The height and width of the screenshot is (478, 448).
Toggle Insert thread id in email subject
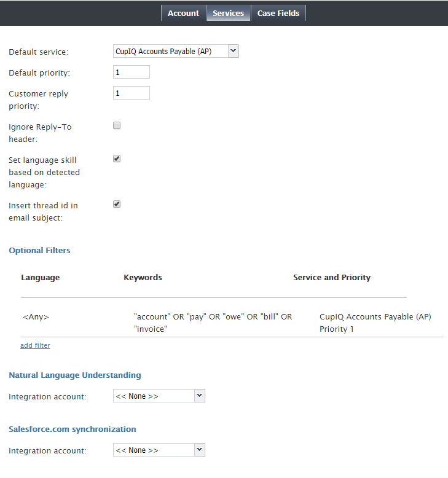click(117, 204)
